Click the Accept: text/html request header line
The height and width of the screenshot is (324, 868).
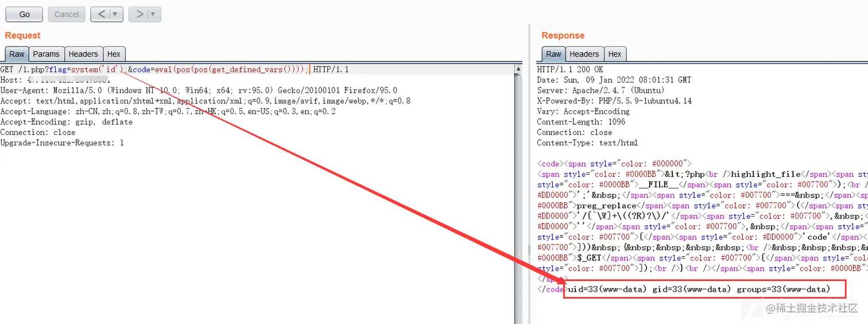coord(206,101)
